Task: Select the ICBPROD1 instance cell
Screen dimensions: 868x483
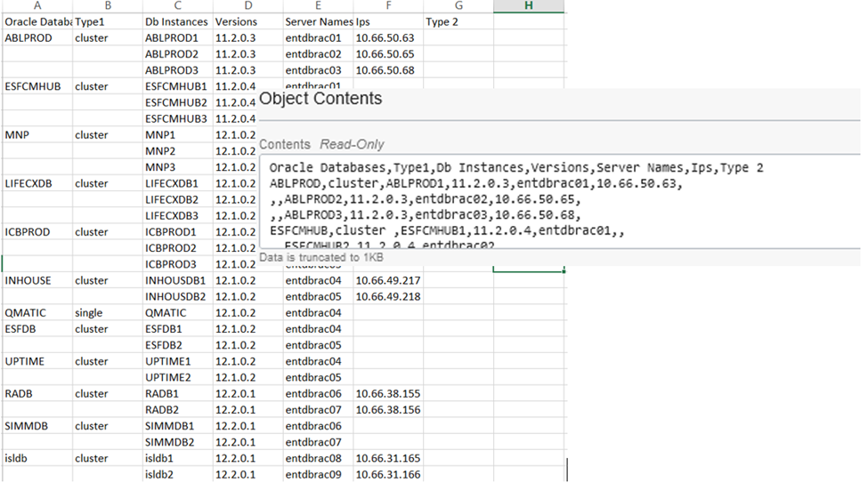Action: point(178,232)
